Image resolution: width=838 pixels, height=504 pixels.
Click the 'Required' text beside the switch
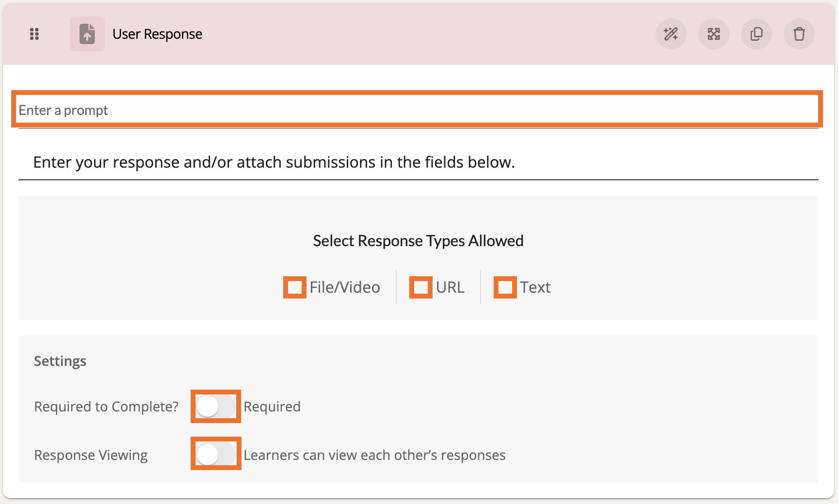tap(272, 407)
